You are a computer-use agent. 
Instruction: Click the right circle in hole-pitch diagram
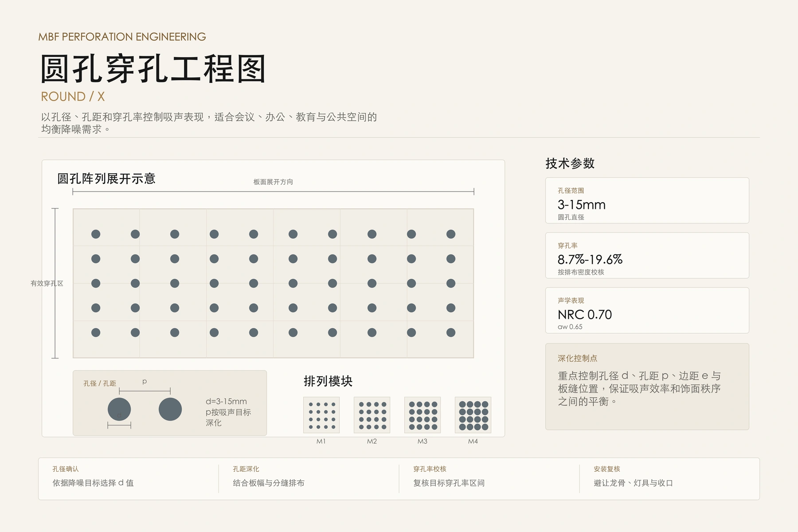pos(170,409)
